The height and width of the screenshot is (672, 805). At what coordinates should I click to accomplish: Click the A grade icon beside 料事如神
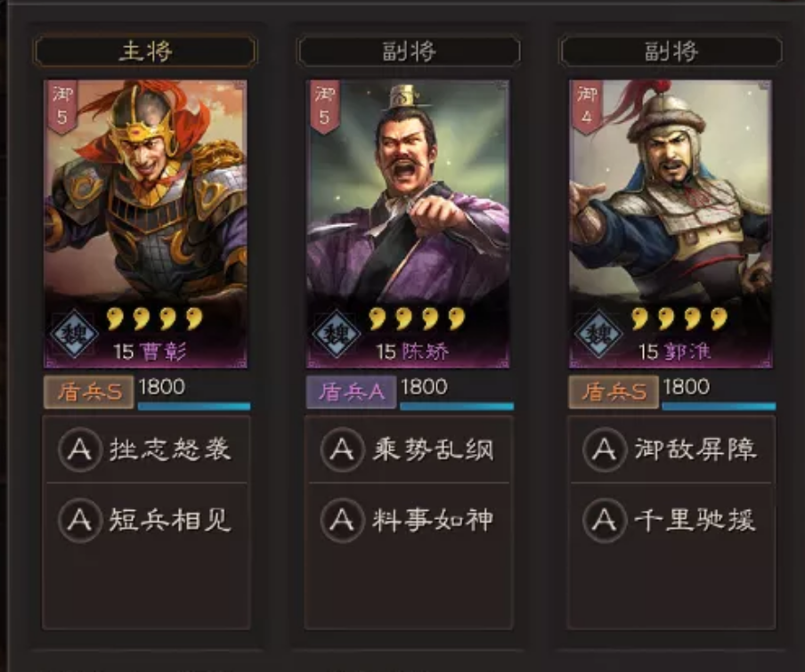(x=342, y=520)
